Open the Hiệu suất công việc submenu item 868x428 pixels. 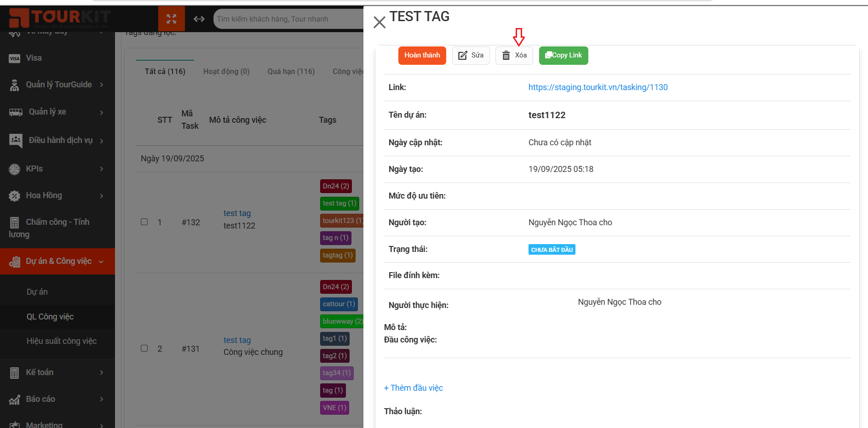point(62,341)
